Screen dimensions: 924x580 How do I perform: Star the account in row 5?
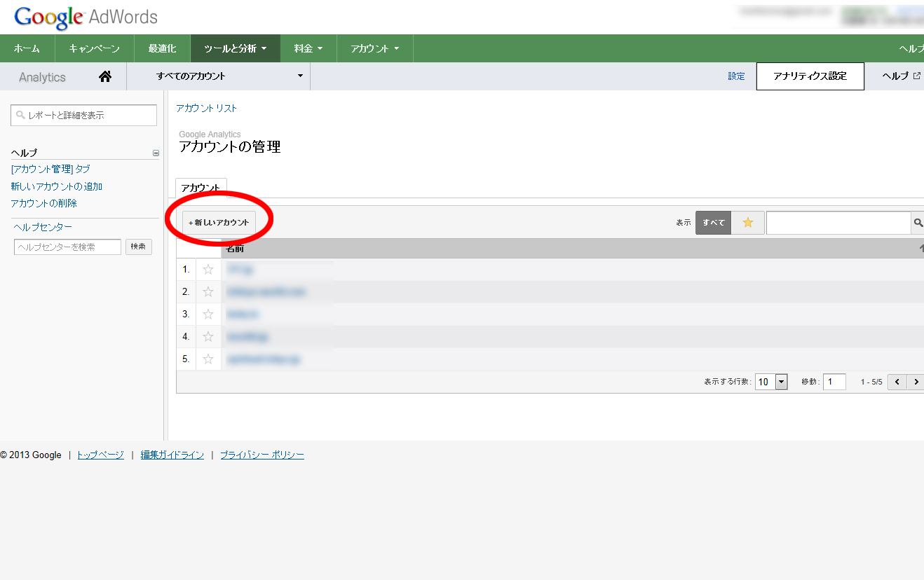click(x=208, y=359)
